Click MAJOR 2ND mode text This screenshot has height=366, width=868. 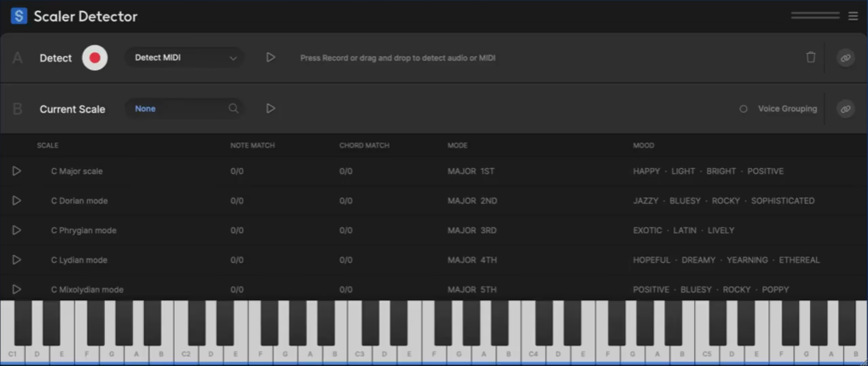[x=472, y=200]
